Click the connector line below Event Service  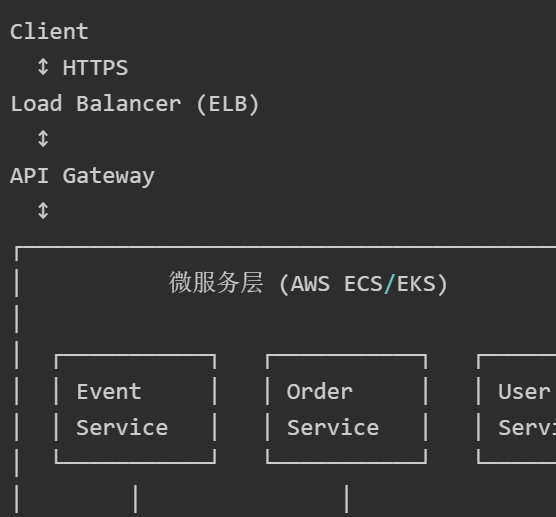[135, 499]
